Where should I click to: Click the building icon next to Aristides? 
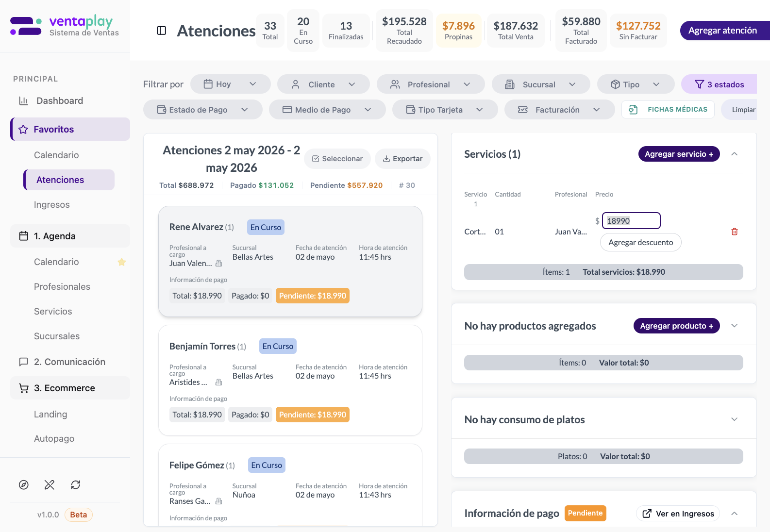coord(219,382)
